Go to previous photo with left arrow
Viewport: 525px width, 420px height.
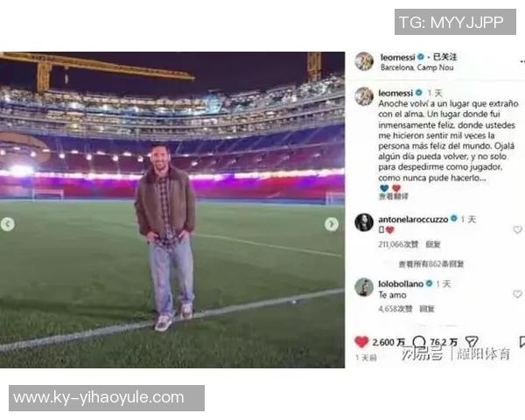pyautogui.click(x=7, y=224)
